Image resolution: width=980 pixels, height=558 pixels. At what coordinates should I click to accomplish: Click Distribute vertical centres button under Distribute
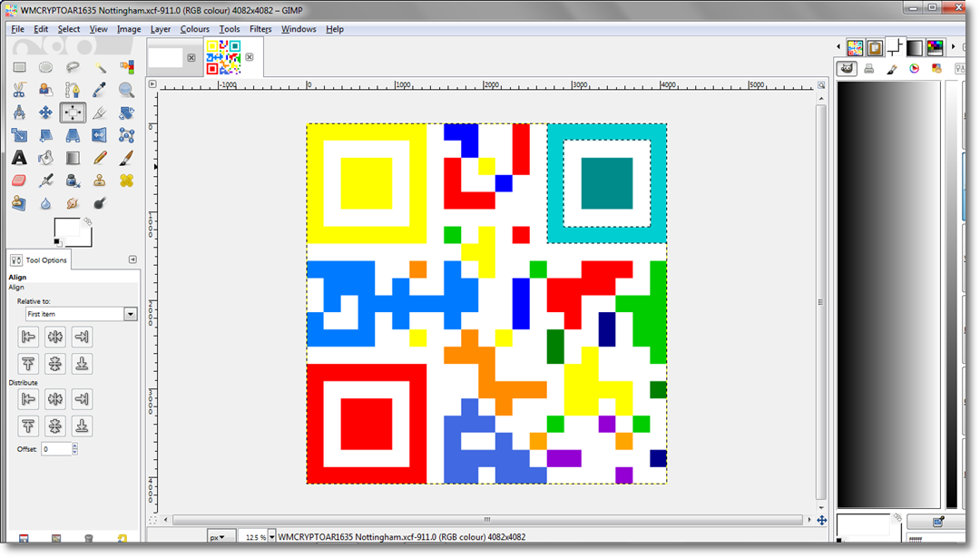[x=55, y=426]
